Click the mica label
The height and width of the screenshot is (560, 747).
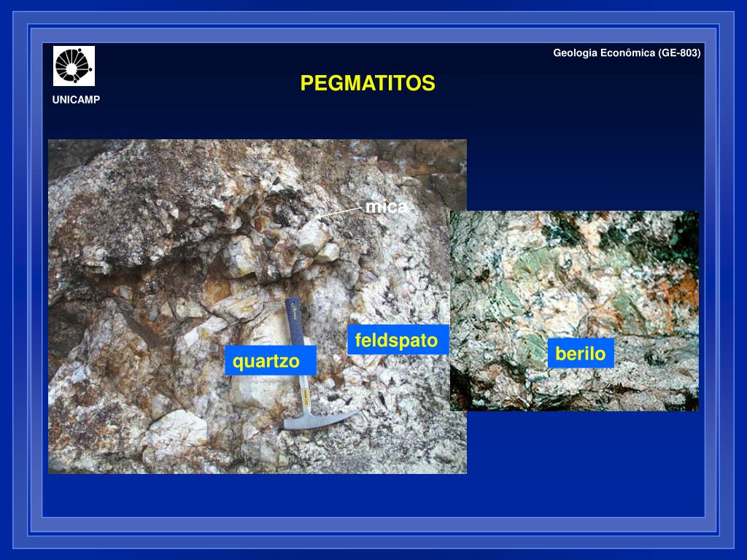click(x=386, y=206)
